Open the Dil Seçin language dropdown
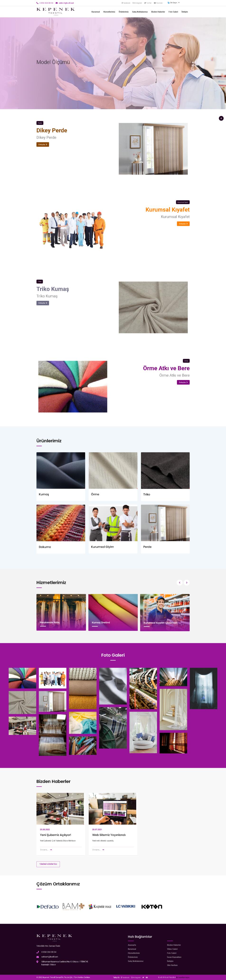 click(174, 3)
